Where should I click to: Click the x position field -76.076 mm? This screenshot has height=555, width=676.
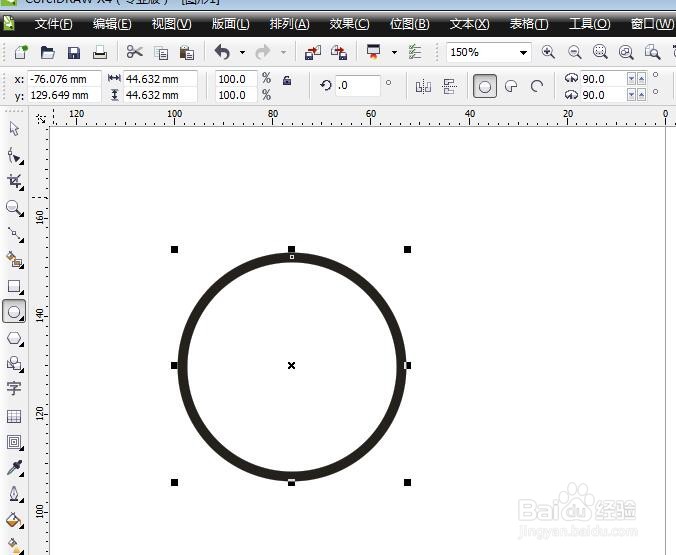coord(64,79)
